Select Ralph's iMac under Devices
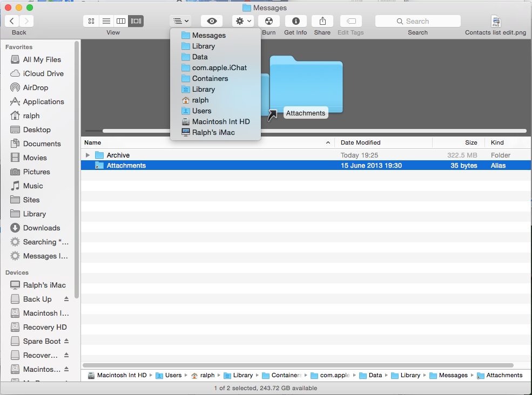 tap(37, 285)
